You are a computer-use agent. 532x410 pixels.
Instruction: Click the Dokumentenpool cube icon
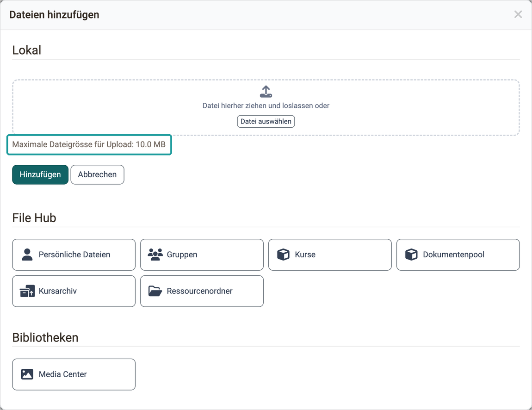(x=411, y=255)
